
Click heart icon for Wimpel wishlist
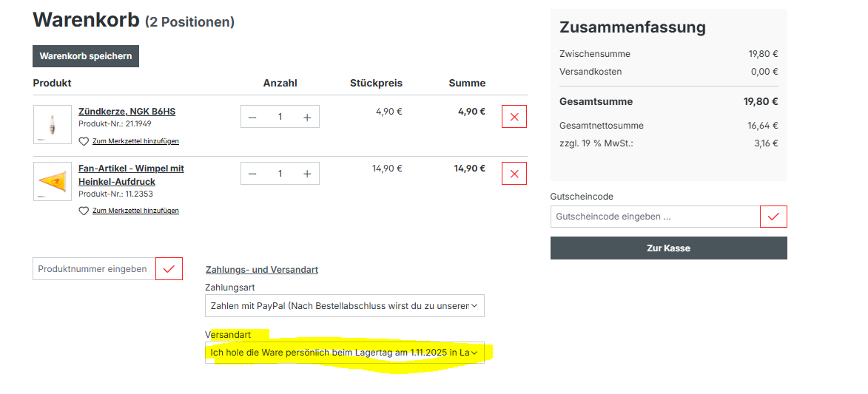click(x=84, y=211)
